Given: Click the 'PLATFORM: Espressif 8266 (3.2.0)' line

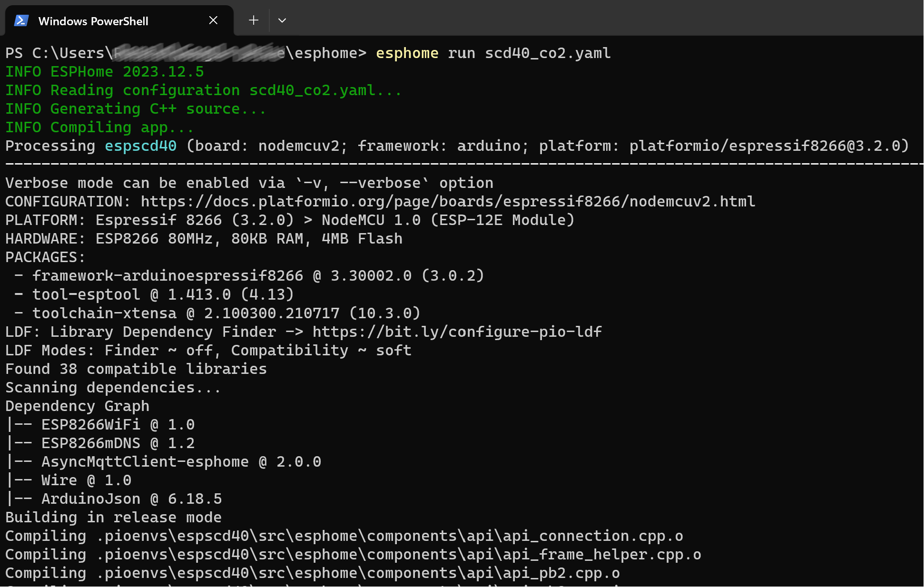Looking at the screenshot, I should point(290,220).
